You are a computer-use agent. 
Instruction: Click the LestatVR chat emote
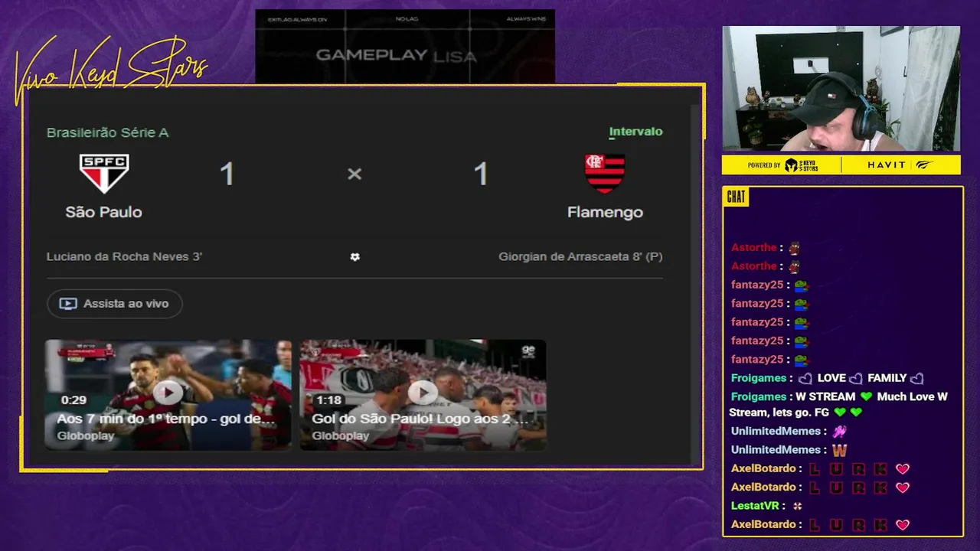coord(797,506)
